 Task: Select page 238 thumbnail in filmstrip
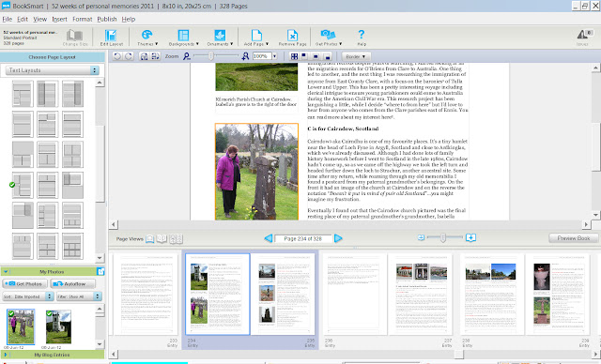492,294
